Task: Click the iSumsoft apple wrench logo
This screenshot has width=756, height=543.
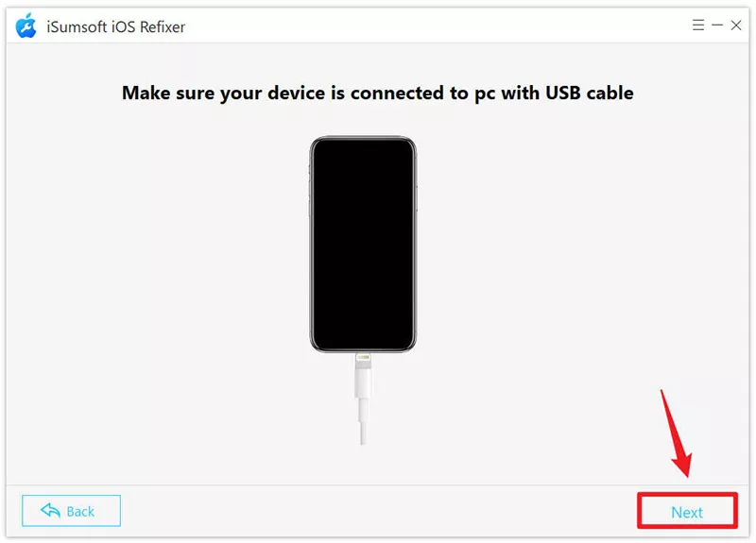Action: [x=26, y=25]
